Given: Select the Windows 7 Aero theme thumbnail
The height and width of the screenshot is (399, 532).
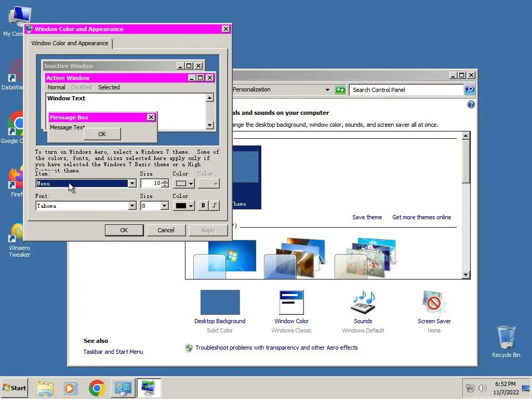Looking at the screenshot, I should 224,259.
